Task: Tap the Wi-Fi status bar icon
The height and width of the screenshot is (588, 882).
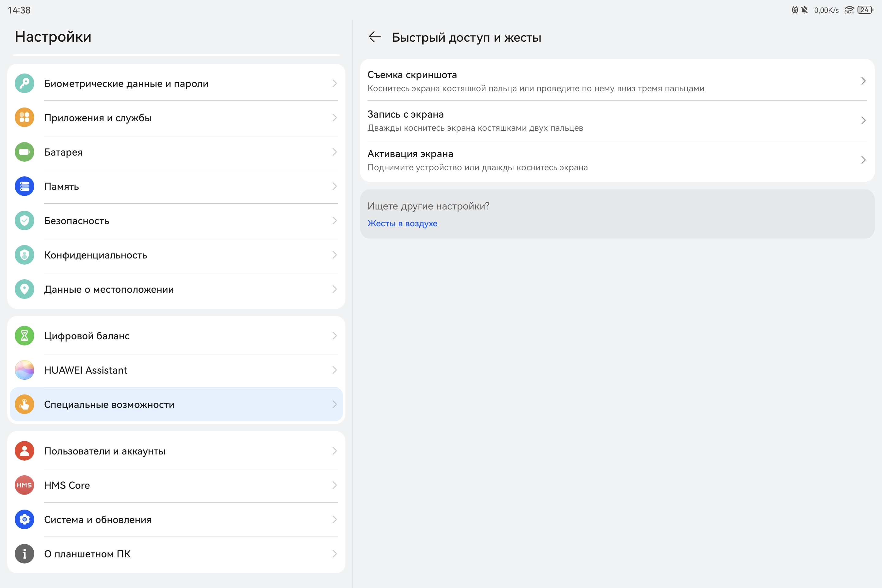Action: 849,10
